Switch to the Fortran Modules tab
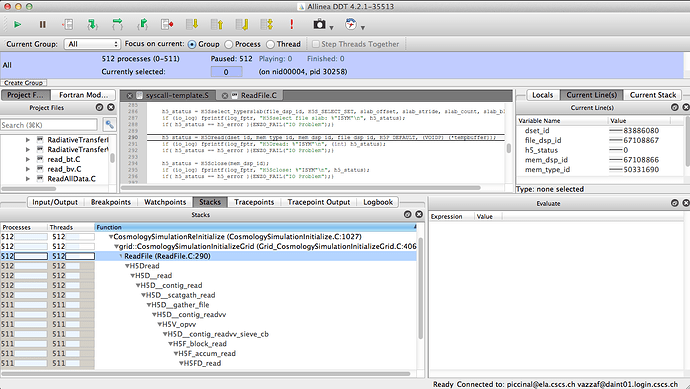690x389 pixels. coord(83,95)
